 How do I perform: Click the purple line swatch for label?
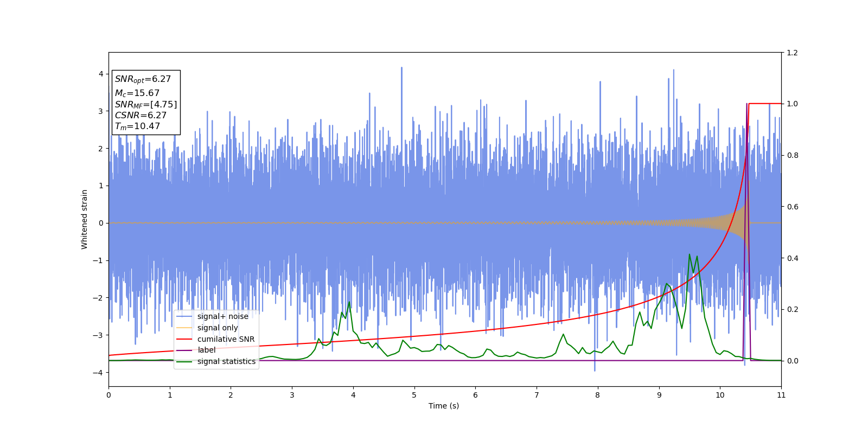tap(184, 350)
